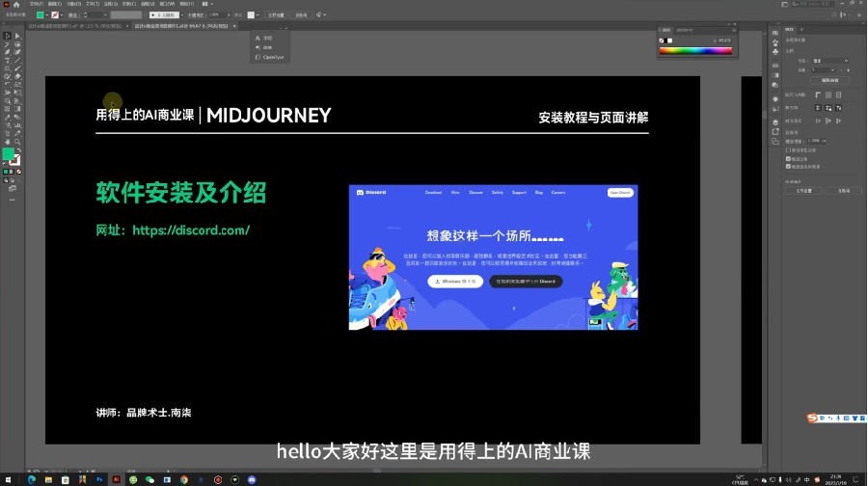Viewport: 868px width, 486px height.
Task: Select the Eyedropper tool
Action: [7, 118]
